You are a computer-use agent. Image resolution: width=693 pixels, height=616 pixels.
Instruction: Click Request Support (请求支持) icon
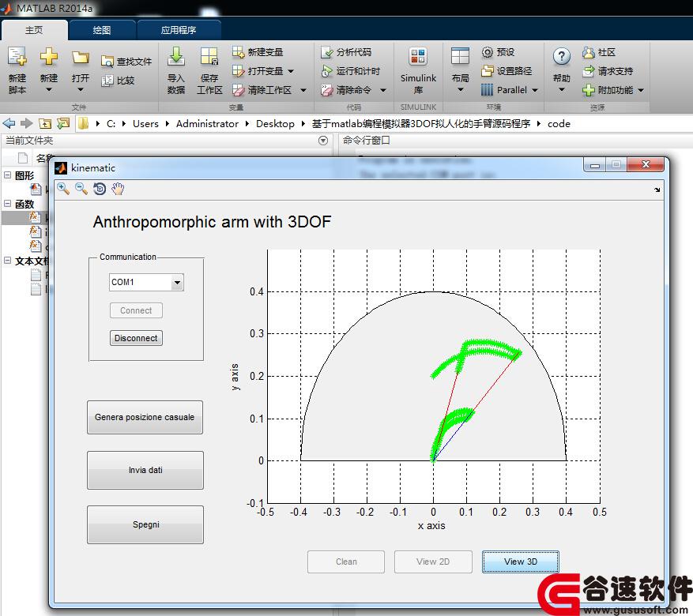pyautogui.click(x=588, y=70)
